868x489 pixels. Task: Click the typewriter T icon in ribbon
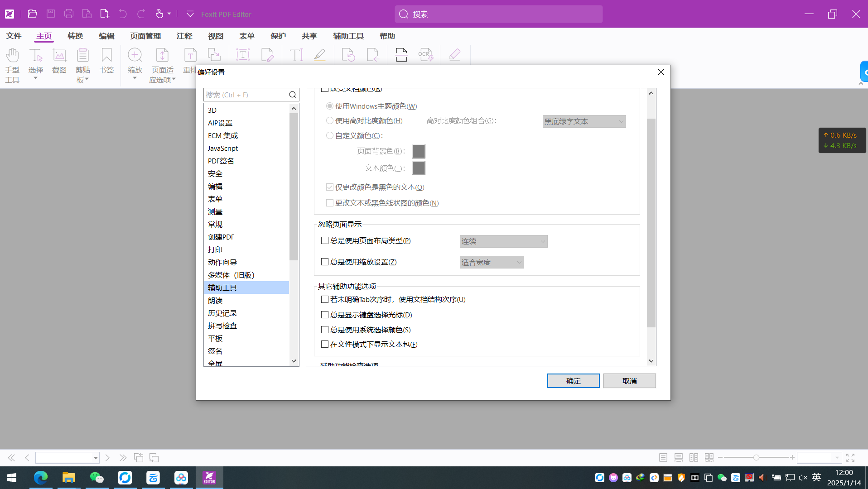click(x=296, y=55)
